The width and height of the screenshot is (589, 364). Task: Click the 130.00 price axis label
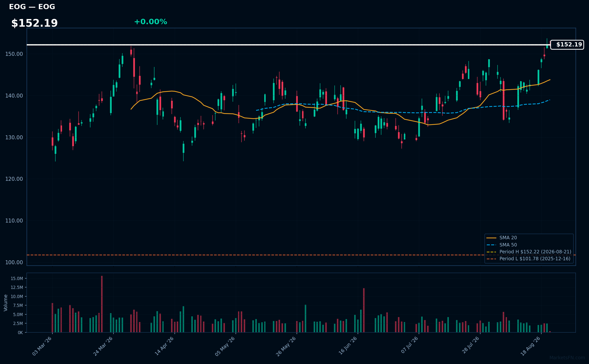[x=14, y=138]
